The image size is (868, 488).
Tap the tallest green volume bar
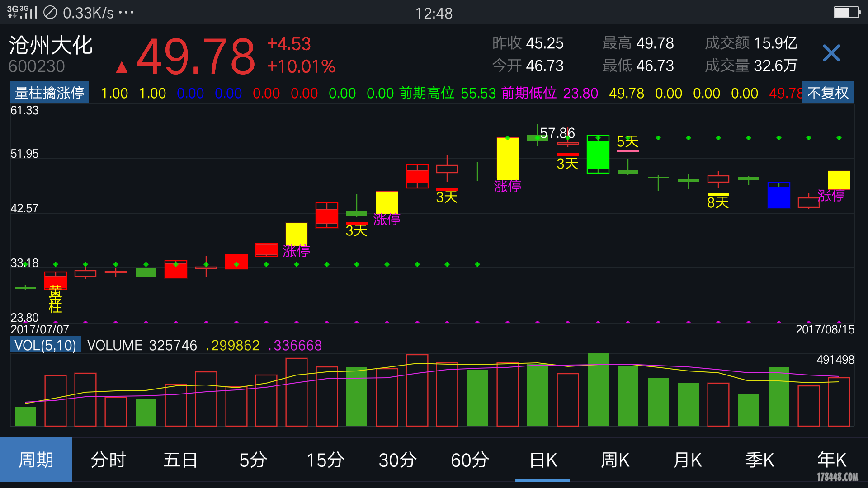[598, 389]
